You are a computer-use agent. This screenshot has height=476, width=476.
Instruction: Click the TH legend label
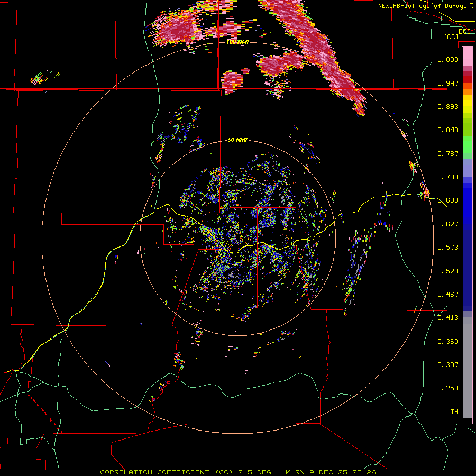pyautogui.click(x=454, y=411)
